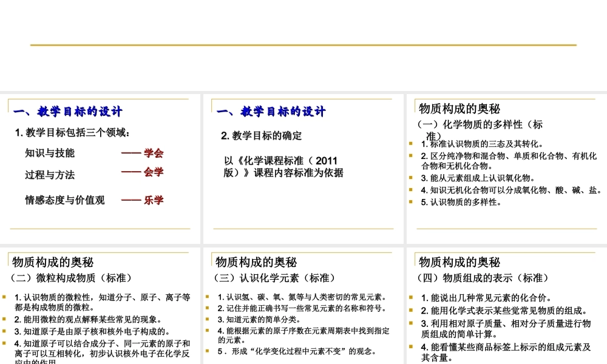Click text 以《化学课程标准（2011版）》
Image resolution: width=607 pixels, height=364 pixels.
[x=283, y=167]
